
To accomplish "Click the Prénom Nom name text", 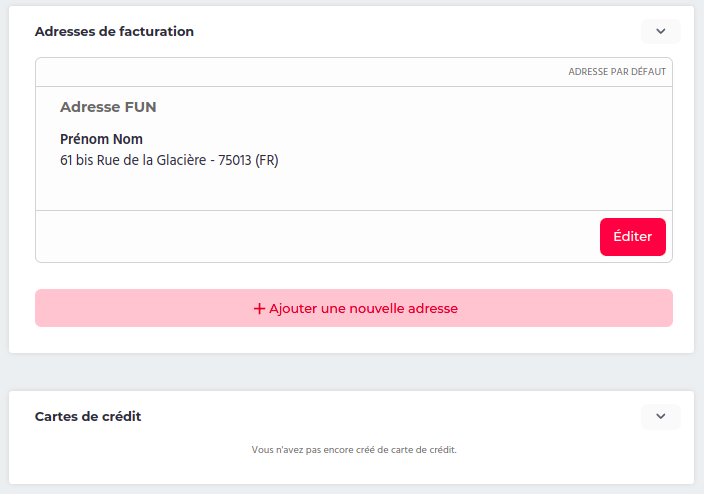I will (x=101, y=139).
